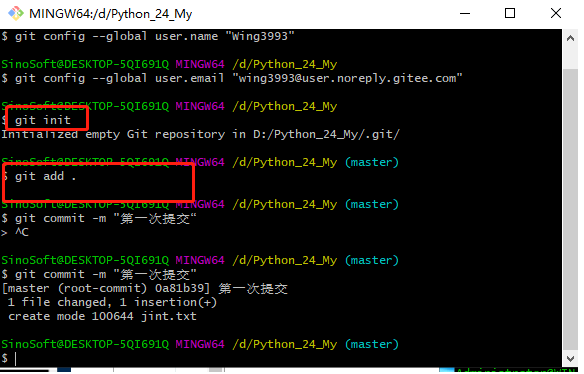
Task: Minimize the MINGW64 terminal window
Action: (465, 13)
